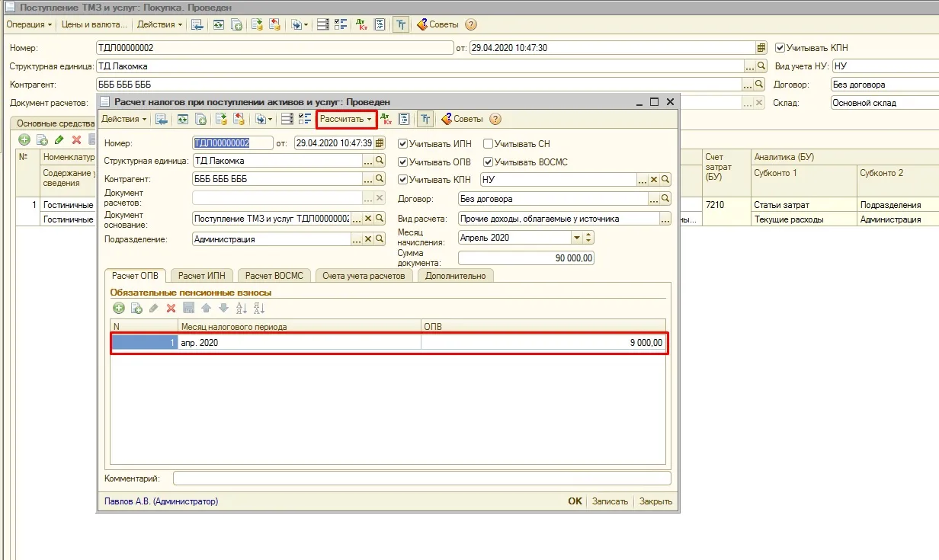Click the OK button in dialog
Image resolution: width=939 pixels, height=560 pixels.
(x=575, y=501)
